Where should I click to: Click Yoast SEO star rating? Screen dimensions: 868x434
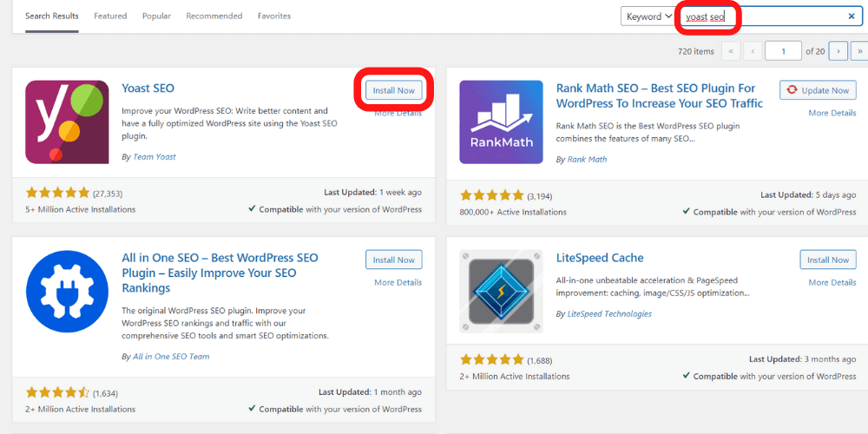click(57, 193)
